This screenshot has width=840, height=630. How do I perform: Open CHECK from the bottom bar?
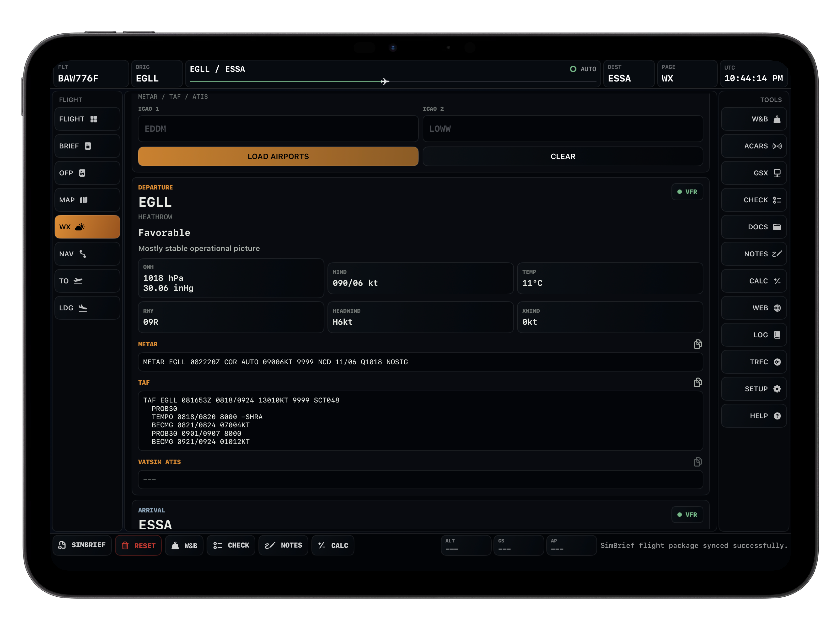231,545
